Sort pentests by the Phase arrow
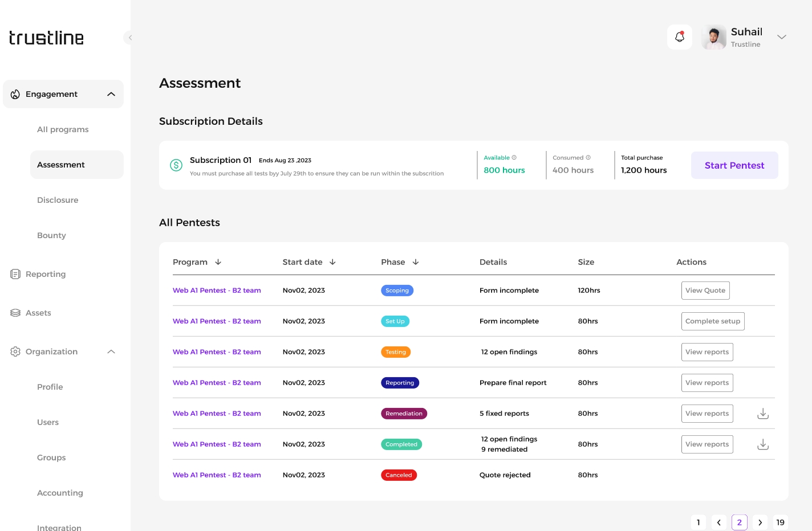The width and height of the screenshot is (812, 531). pos(416,262)
